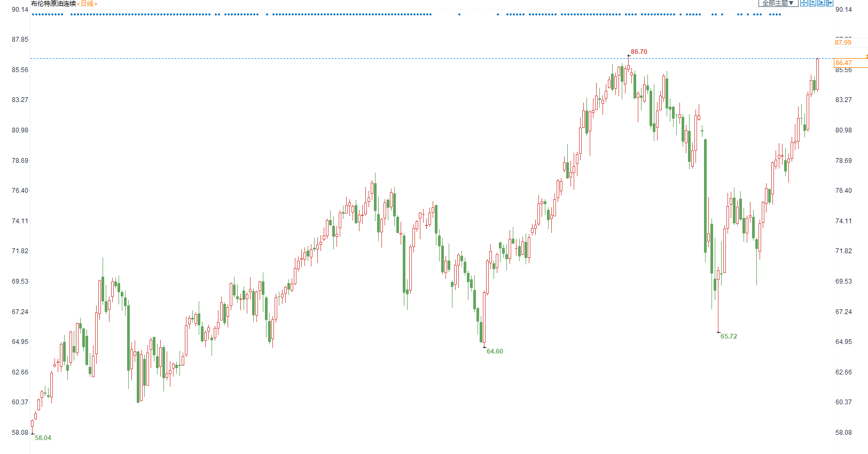Click the jump-to-start range icon
The image size is (868, 454).
[x=812, y=3]
